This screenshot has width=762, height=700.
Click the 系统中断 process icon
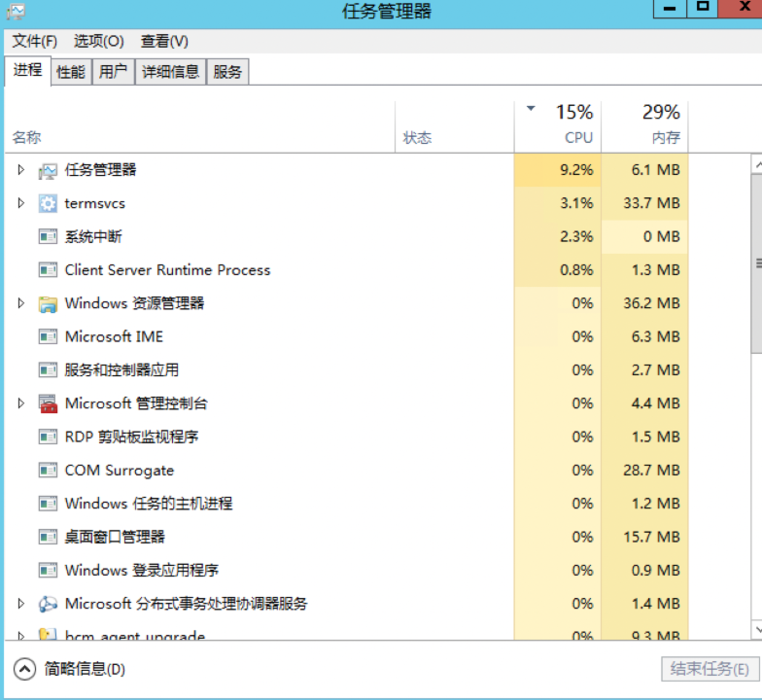[x=48, y=237]
